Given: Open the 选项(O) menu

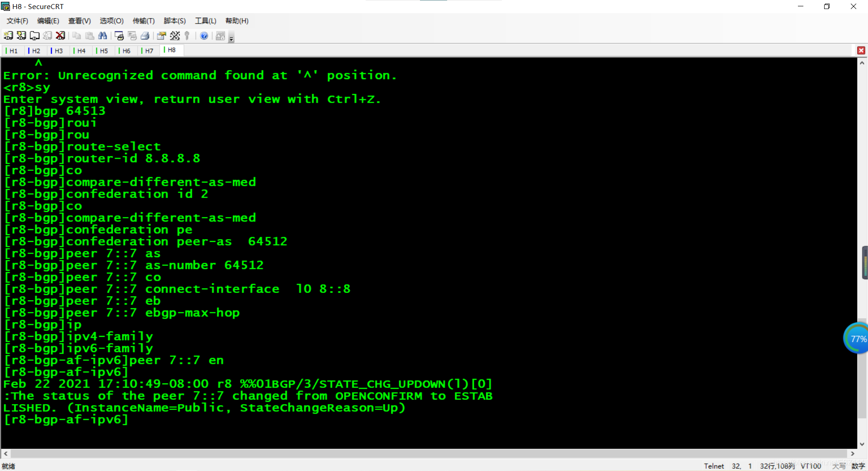Looking at the screenshot, I should tap(112, 21).
